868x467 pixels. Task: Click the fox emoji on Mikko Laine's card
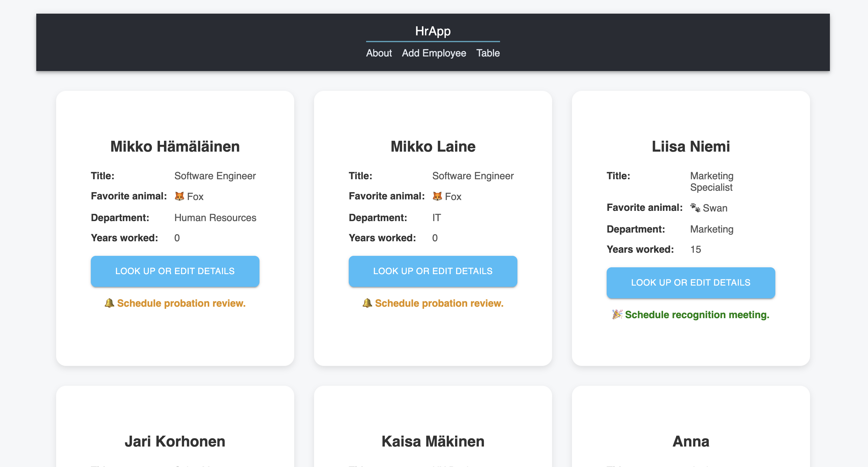tap(438, 196)
